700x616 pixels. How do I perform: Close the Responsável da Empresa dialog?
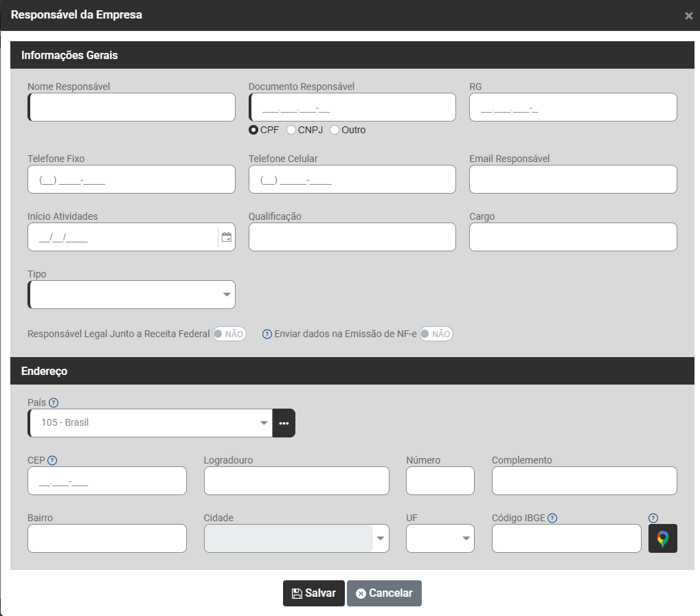(x=688, y=16)
